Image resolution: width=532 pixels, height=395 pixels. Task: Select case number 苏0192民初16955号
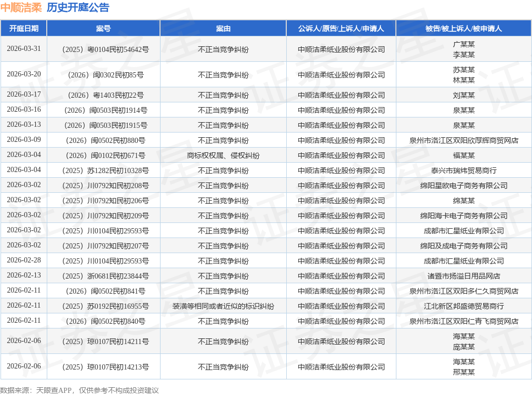(x=105, y=307)
